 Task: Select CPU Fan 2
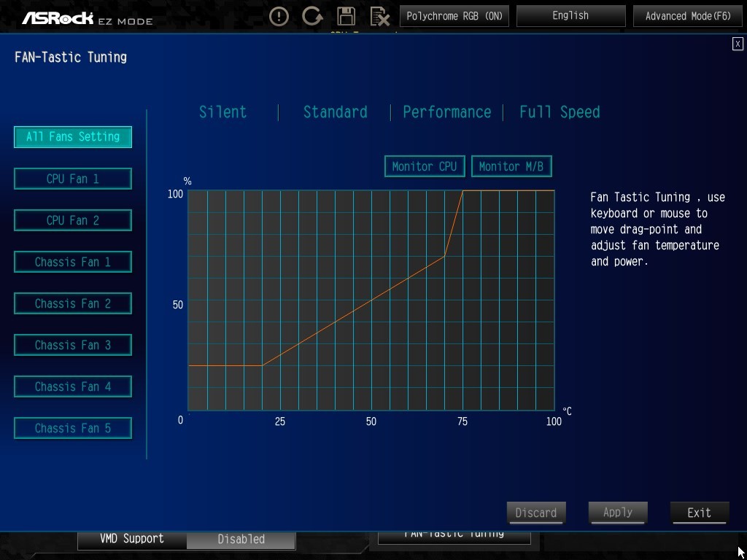tap(73, 220)
